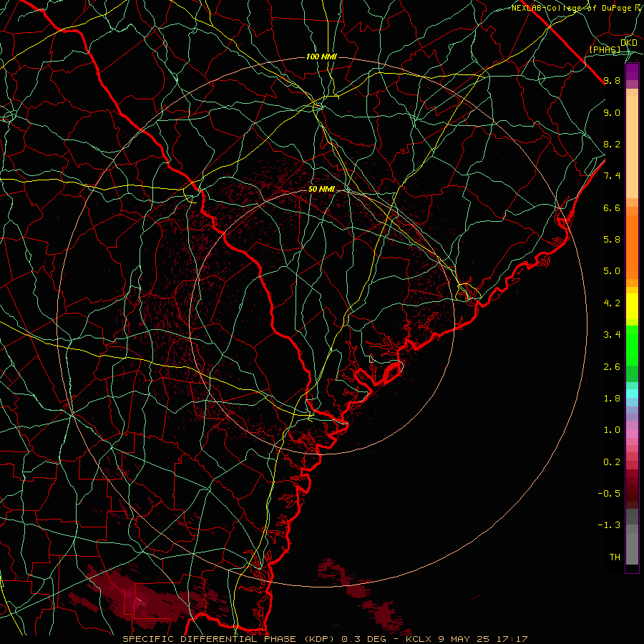Click the 9.8 value on the color scale
644x644 pixels.
click(612, 80)
